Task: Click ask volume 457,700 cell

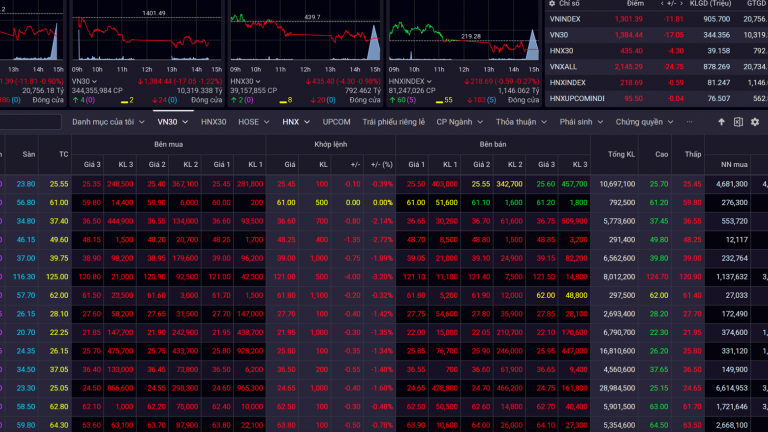Action: click(574, 184)
